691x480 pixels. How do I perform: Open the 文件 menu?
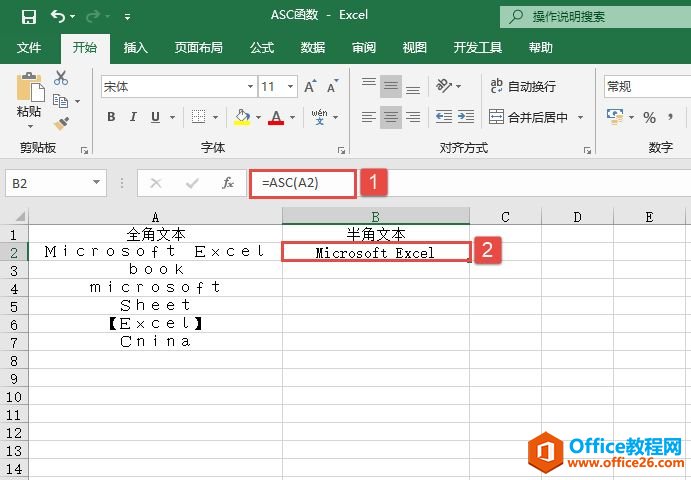(29, 47)
